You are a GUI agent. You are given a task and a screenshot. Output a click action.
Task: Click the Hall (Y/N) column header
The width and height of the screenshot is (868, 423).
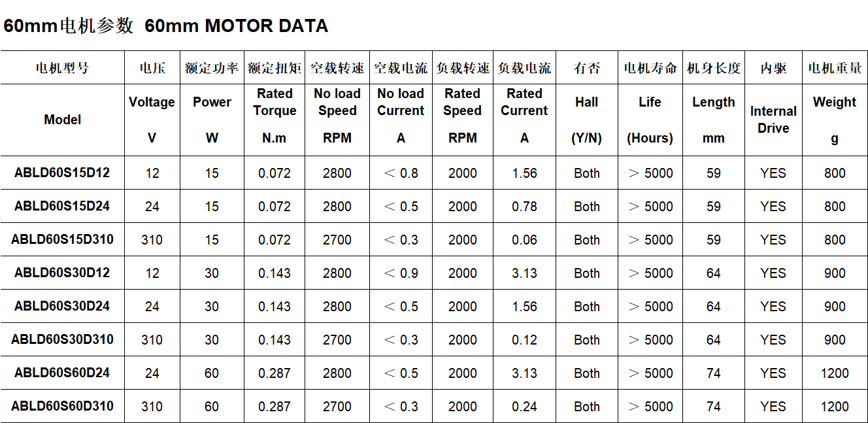tap(587, 120)
